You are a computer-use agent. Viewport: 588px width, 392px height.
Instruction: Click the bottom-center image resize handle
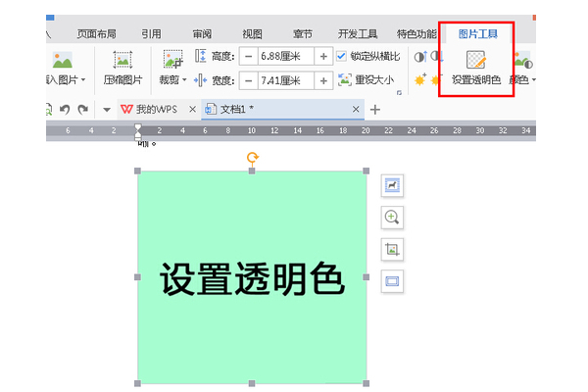click(252, 383)
